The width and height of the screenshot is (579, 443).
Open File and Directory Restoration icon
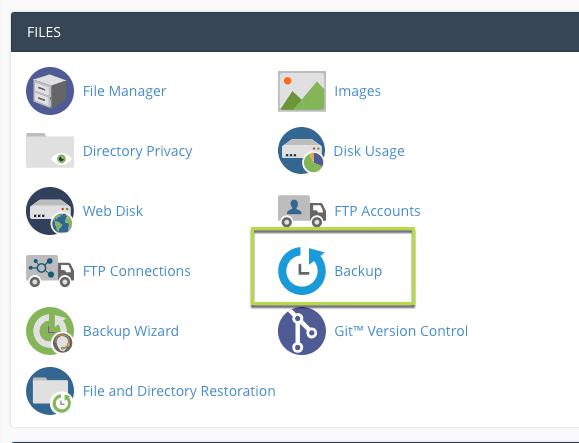(50, 391)
